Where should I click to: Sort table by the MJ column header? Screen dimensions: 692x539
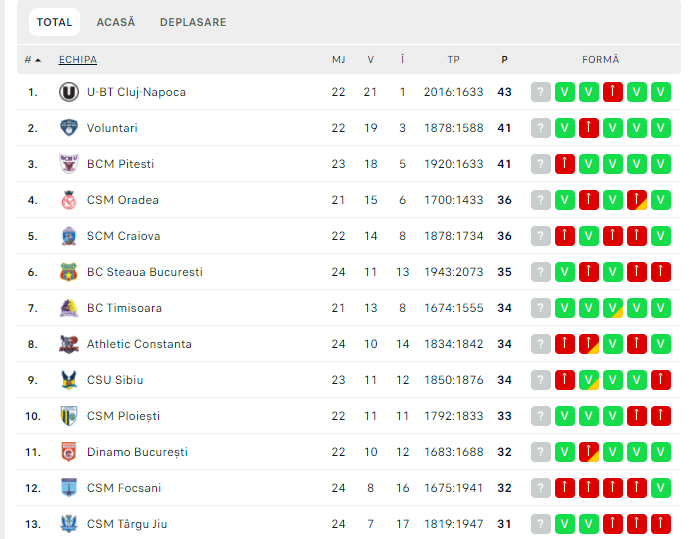(338, 60)
